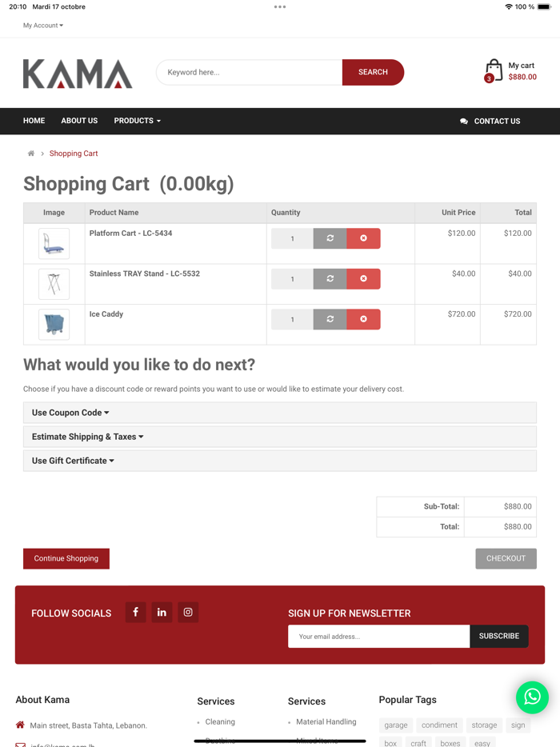Refresh the Ice Caddy quantity
Screen dimensions: 560x747
330,319
